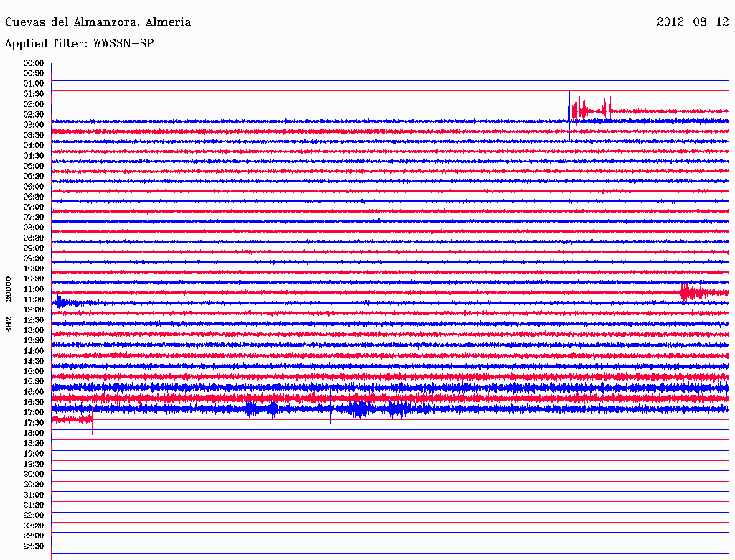The image size is (735, 560).
Task: Click the 22:00 time label
Action: pos(34,515)
